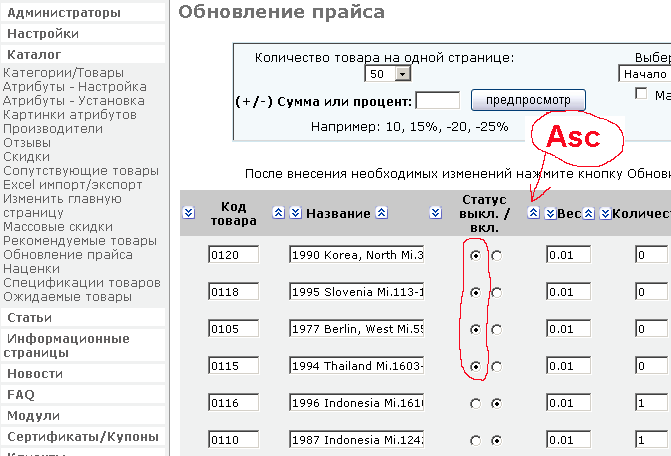This screenshot has width=671, height=456.
Task: Open Атрибуты - Установка link
Action: click(74, 101)
